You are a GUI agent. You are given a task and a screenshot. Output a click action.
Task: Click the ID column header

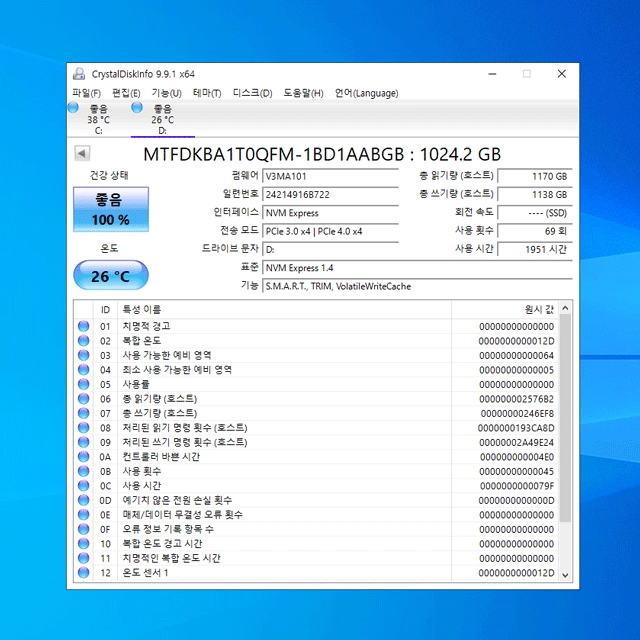click(x=105, y=310)
